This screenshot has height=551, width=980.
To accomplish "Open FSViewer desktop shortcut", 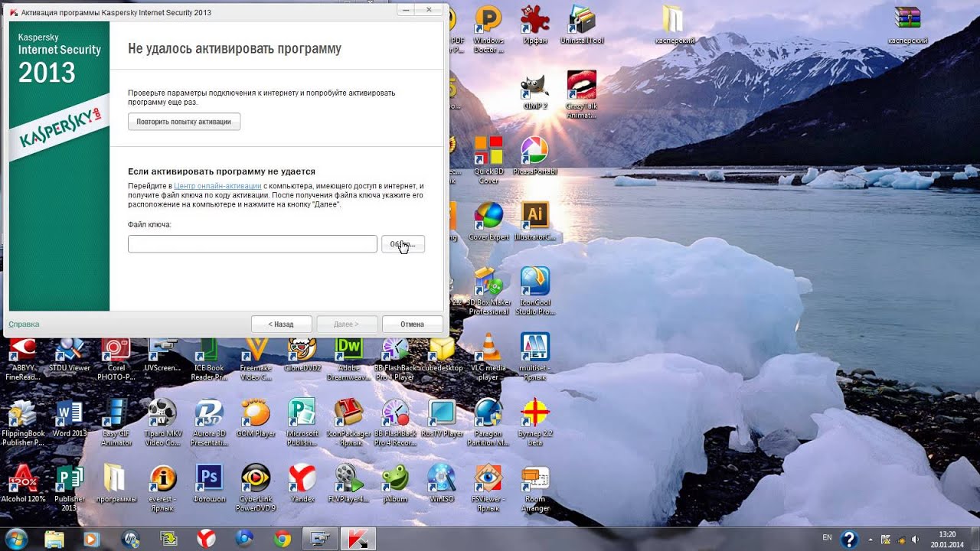I will point(488,488).
